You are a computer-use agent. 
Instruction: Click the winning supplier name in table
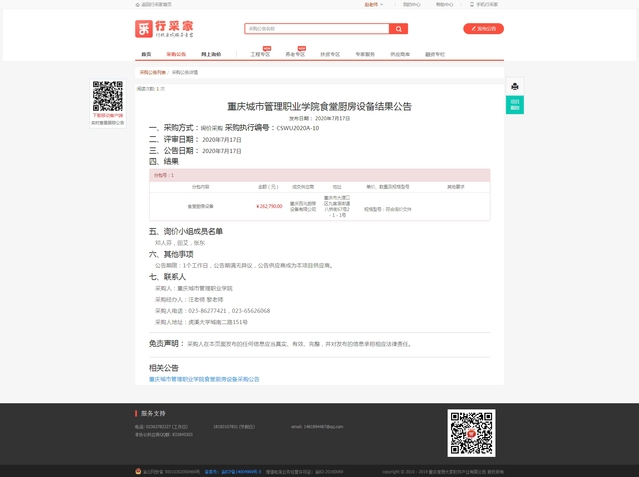tap(303, 206)
